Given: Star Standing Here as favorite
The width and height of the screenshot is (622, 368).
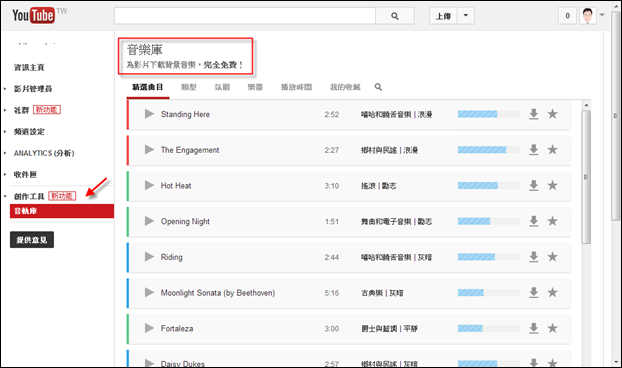Looking at the screenshot, I should coord(553,114).
